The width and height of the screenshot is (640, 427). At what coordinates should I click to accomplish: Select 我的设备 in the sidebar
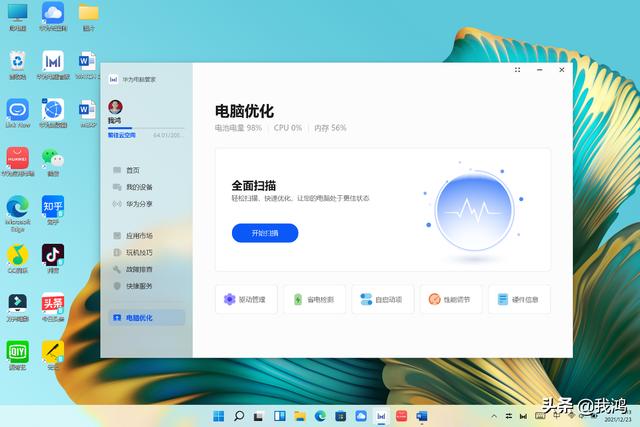point(138,187)
